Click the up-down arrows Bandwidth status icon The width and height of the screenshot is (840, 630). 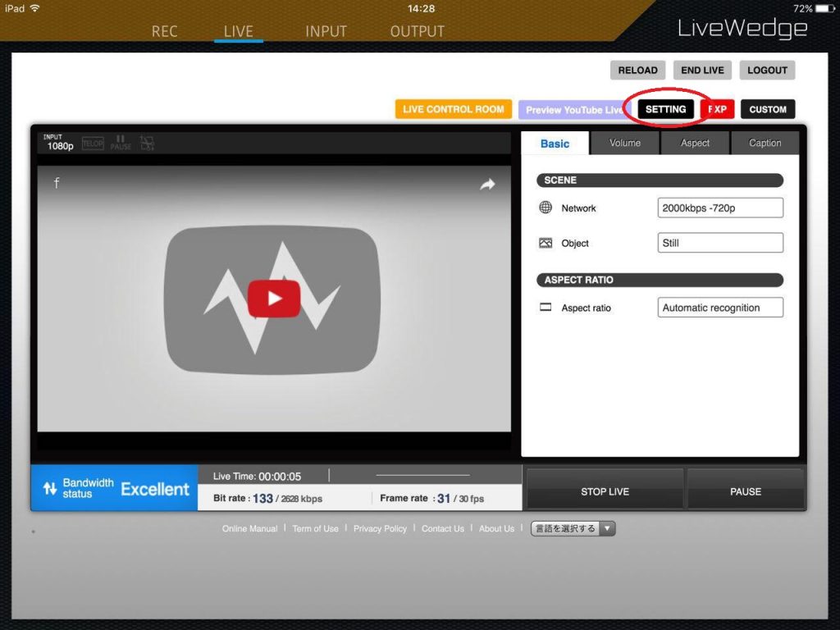click(x=50, y=488)
